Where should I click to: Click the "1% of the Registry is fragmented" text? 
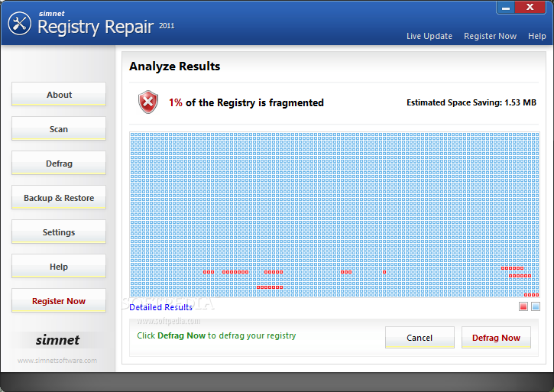point(246,102)
